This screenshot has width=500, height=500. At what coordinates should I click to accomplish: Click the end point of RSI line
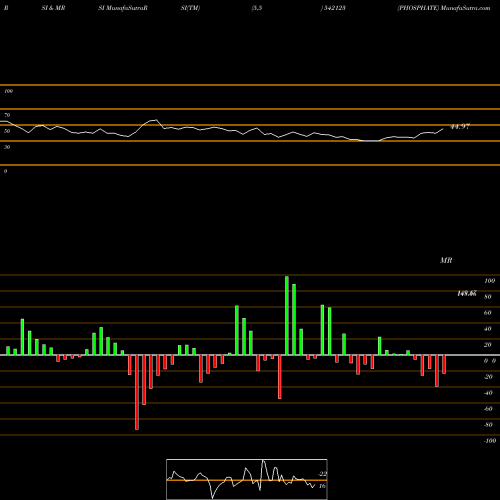[443, 129]
